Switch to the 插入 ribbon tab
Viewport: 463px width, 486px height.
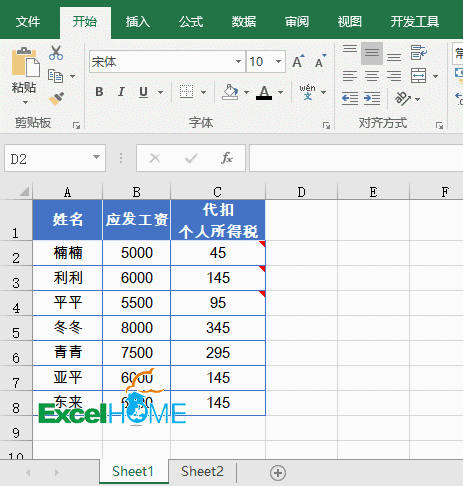[138, 22]
